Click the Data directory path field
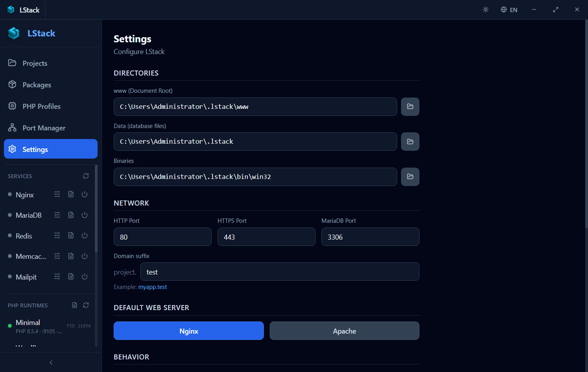Viewport: 588px width, 372px height. 255,141
